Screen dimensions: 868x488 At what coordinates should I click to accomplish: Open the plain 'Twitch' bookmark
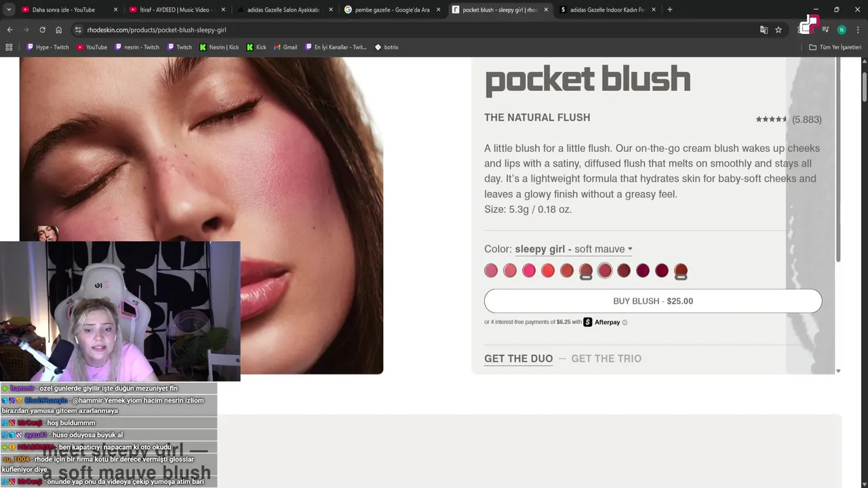[x=179, y=47]
